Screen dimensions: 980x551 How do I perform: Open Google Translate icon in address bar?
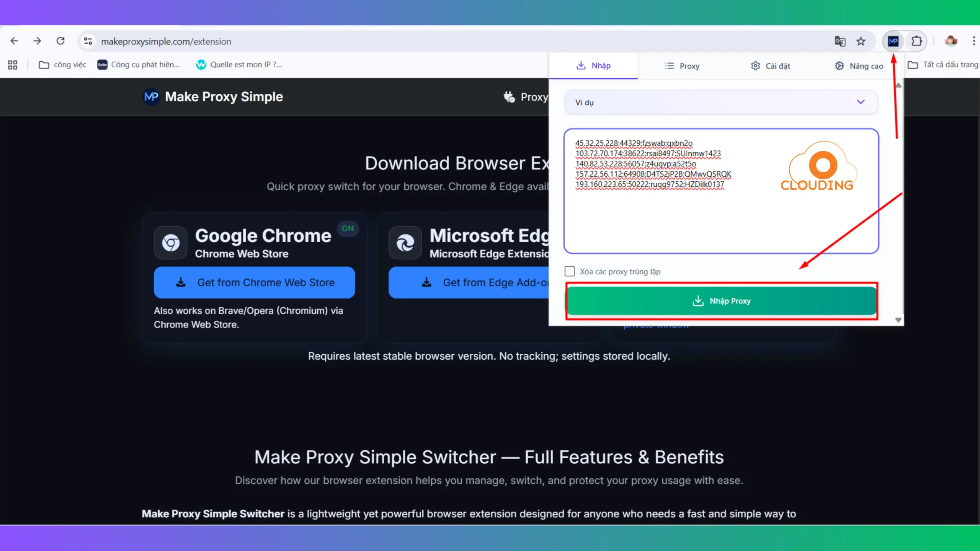click(840, 41)
